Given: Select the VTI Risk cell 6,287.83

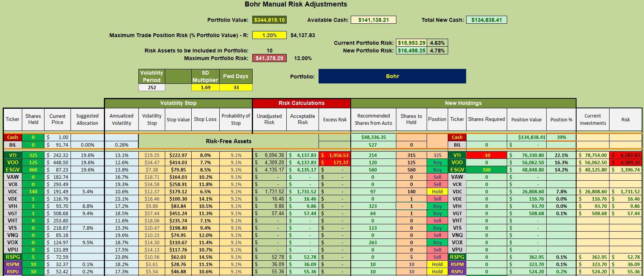Looking at the screenshot, I should click(x=625, y=155).
